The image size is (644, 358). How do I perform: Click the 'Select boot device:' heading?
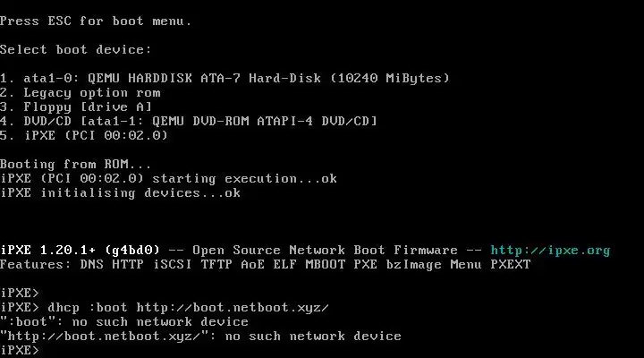76,49
